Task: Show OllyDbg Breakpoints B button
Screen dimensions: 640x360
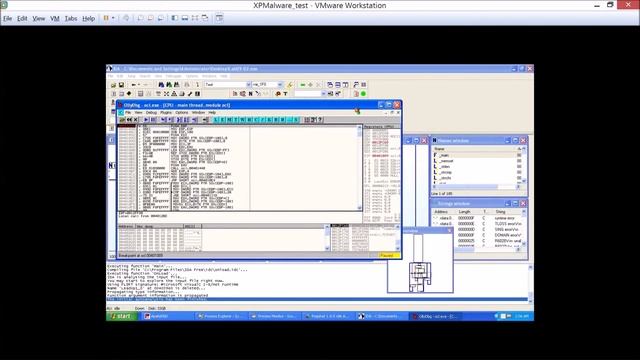Action: pyautogui.click(x=276, y=120)
